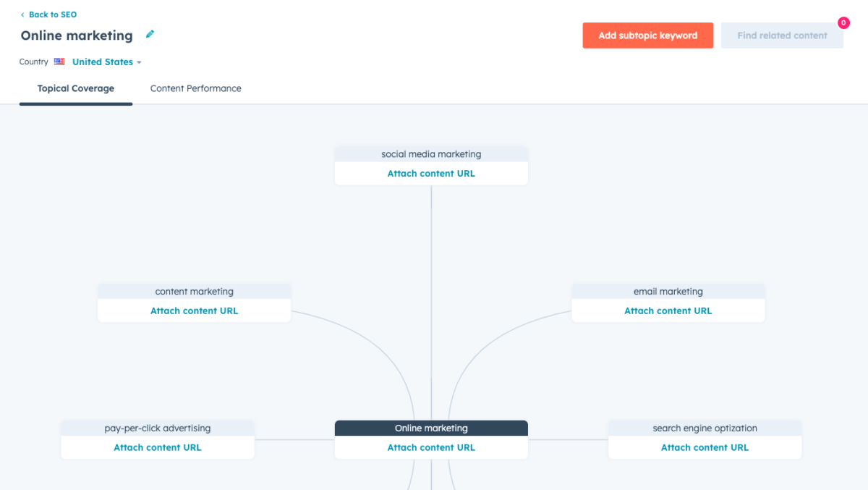Click the Online marketing page title

click(76, 35)
